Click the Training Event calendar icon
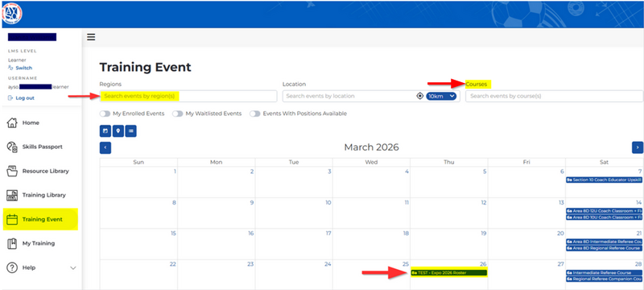The width and height of the screenshot is (644, 290). pos(13,219)
